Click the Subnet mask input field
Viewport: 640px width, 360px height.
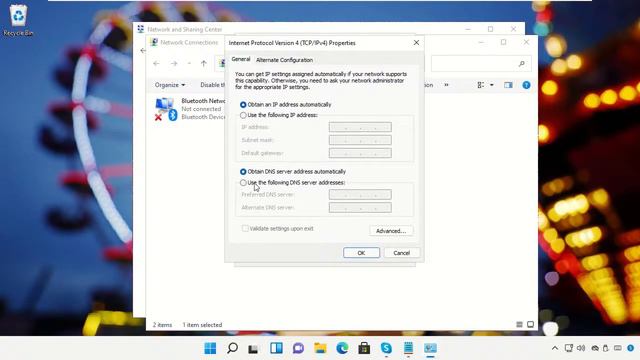point(360,140)
